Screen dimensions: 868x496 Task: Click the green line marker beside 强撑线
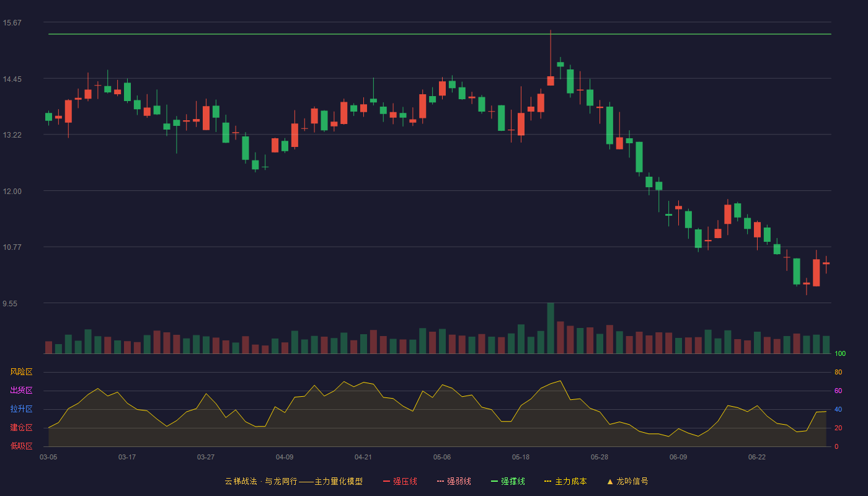[494, 481]
